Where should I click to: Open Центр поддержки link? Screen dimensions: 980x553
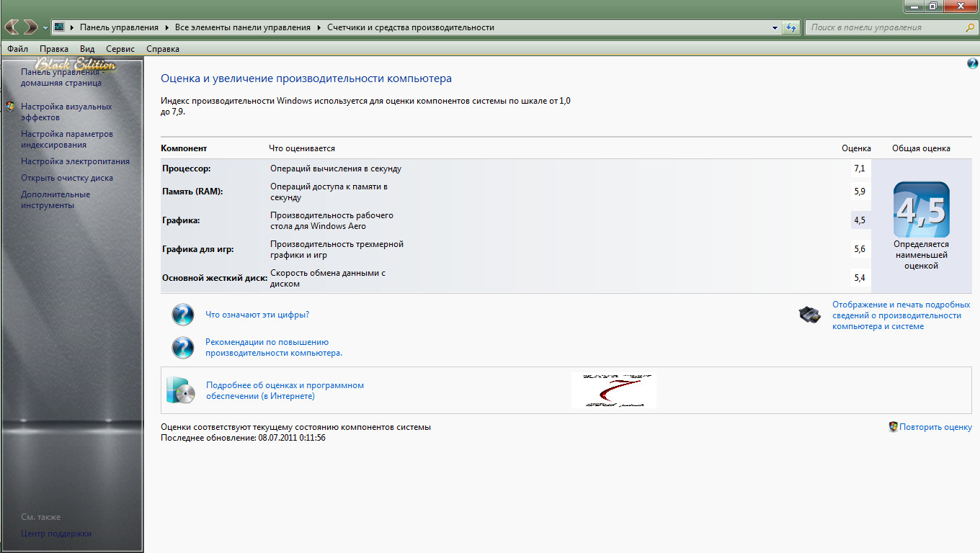coord(56,534)
